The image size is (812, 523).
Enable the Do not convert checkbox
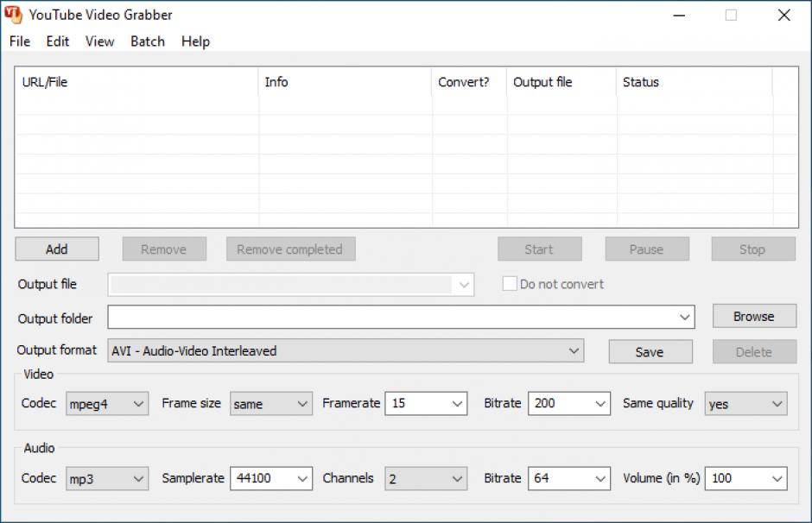coord(510,283)
